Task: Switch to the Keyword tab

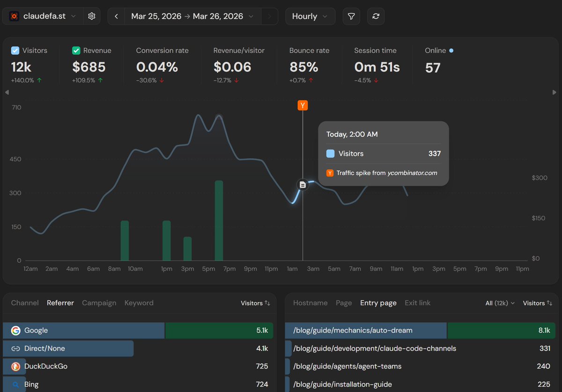Action: 139,303
